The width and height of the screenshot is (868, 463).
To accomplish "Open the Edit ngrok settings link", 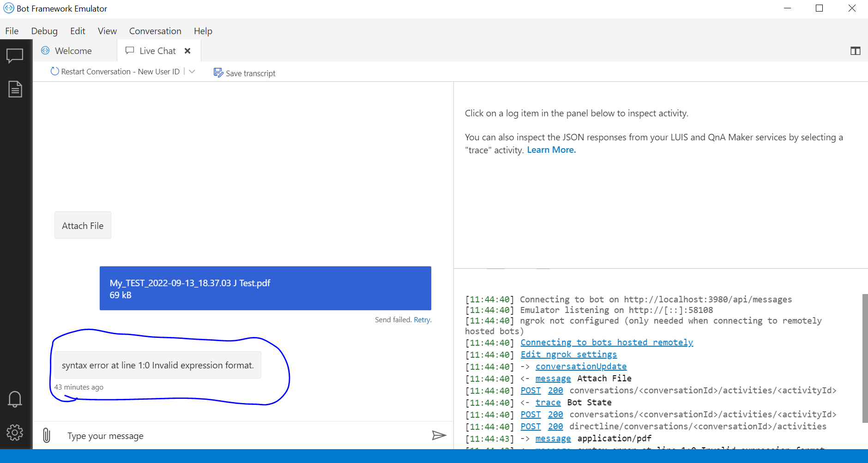I will (x=568, y=354).
